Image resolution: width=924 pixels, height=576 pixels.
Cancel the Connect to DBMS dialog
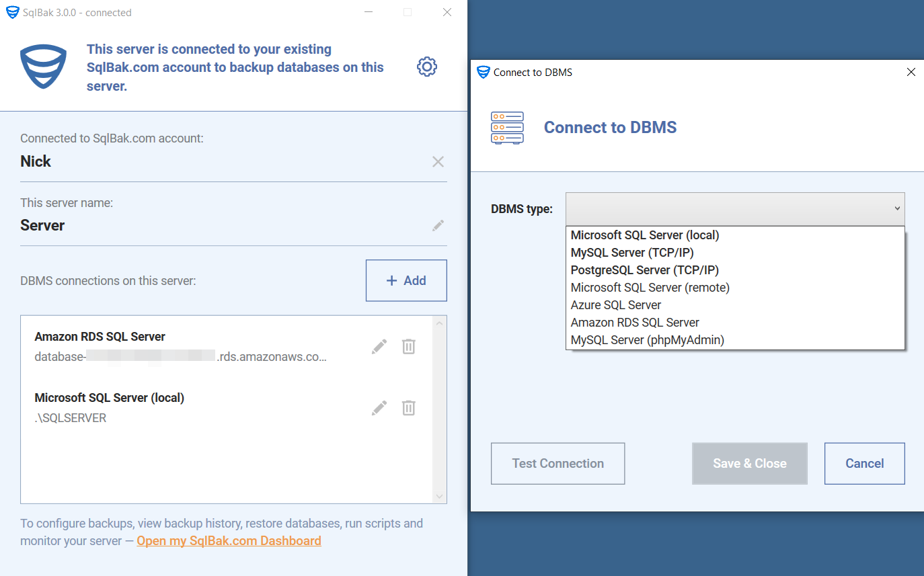864,463
